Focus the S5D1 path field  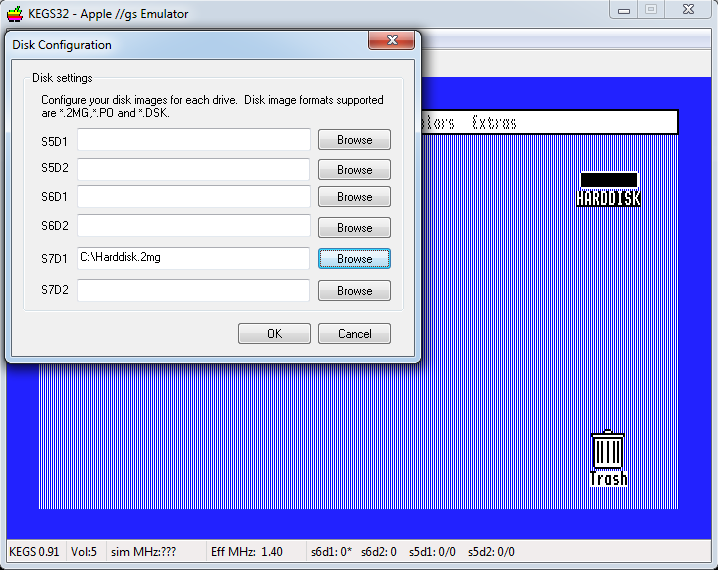pos(194,140)
